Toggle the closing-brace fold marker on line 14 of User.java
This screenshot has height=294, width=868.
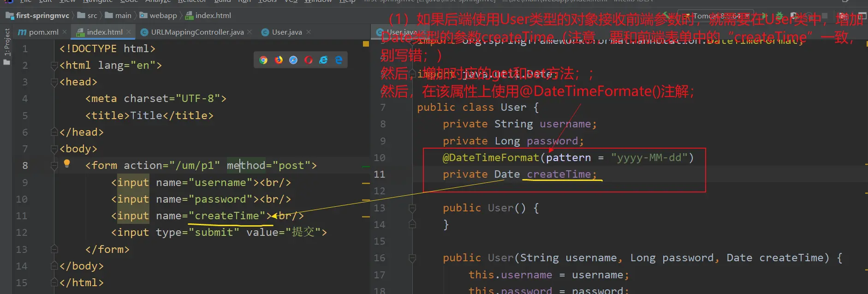(412, 225)
